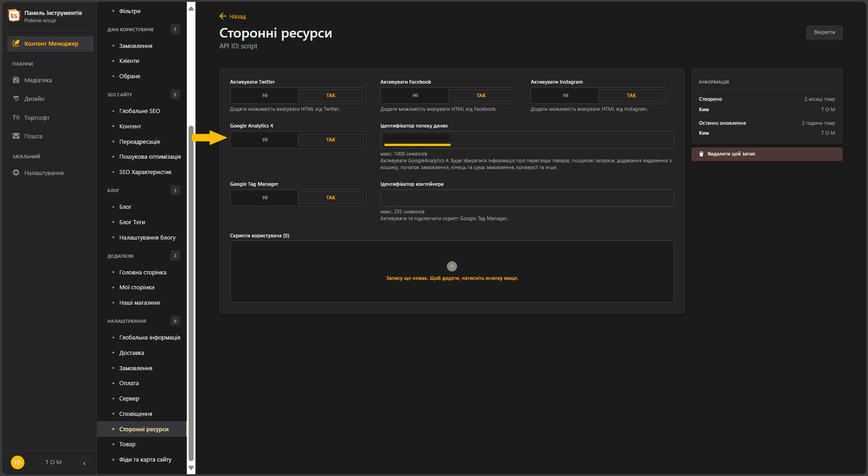Enable Google Analytics 4 with ТАК

(x=331, y=139)
